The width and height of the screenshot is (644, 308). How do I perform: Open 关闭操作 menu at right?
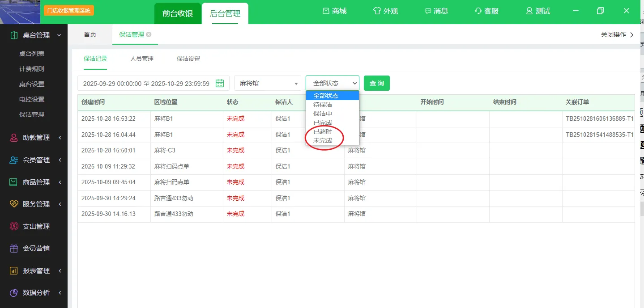[617, 34]
